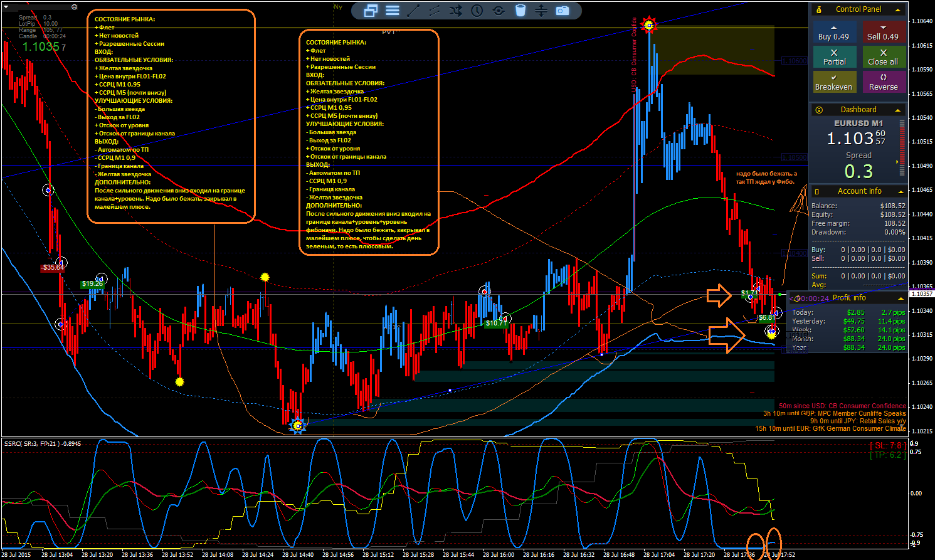Click the clock icon in the toolbar
This screenshot has width=935, height=560.
477,11
